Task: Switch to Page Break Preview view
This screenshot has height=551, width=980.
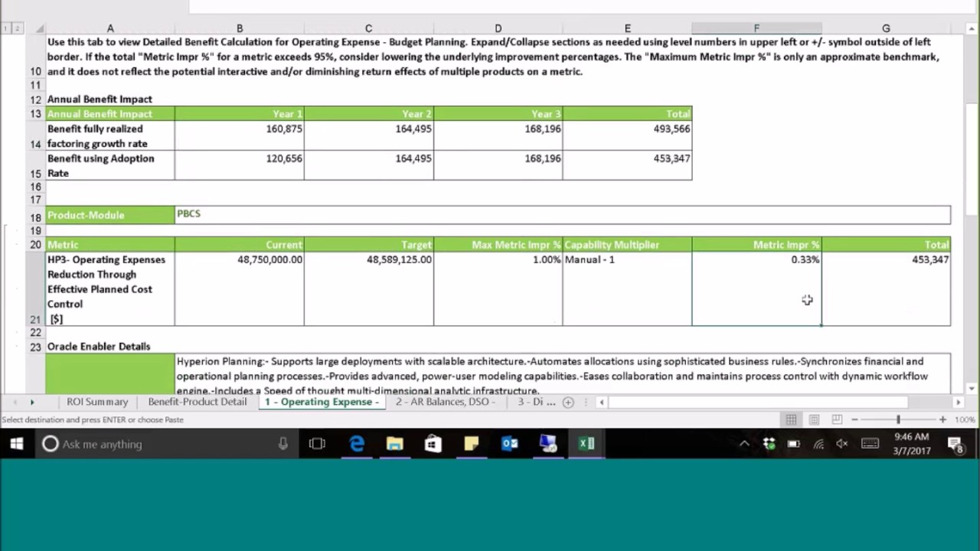Action: pos(837,419)
